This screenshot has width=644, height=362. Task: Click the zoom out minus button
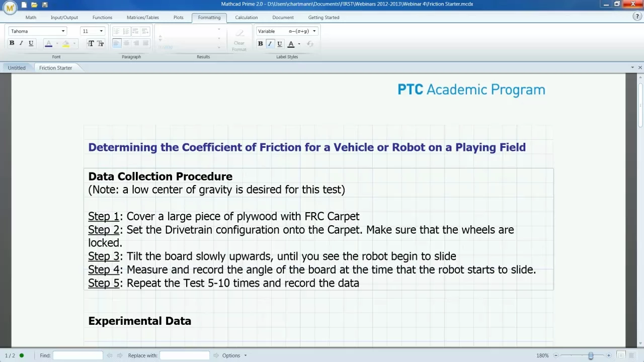pos(556,355)
